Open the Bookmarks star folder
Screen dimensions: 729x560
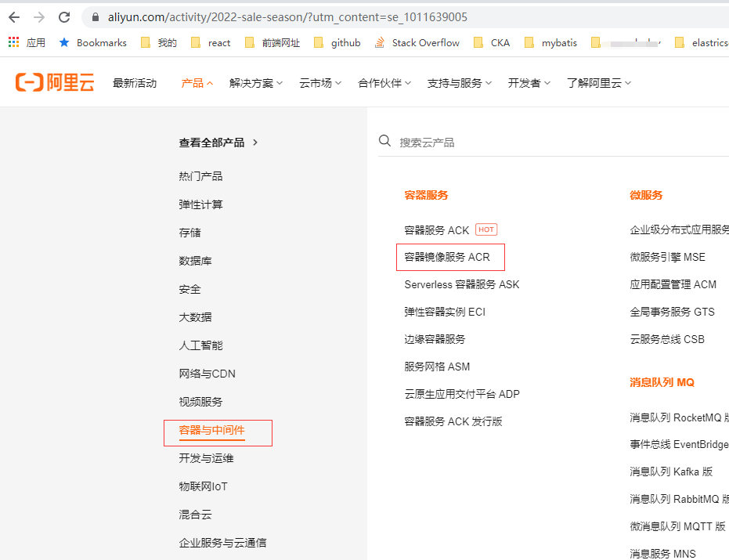93,43
